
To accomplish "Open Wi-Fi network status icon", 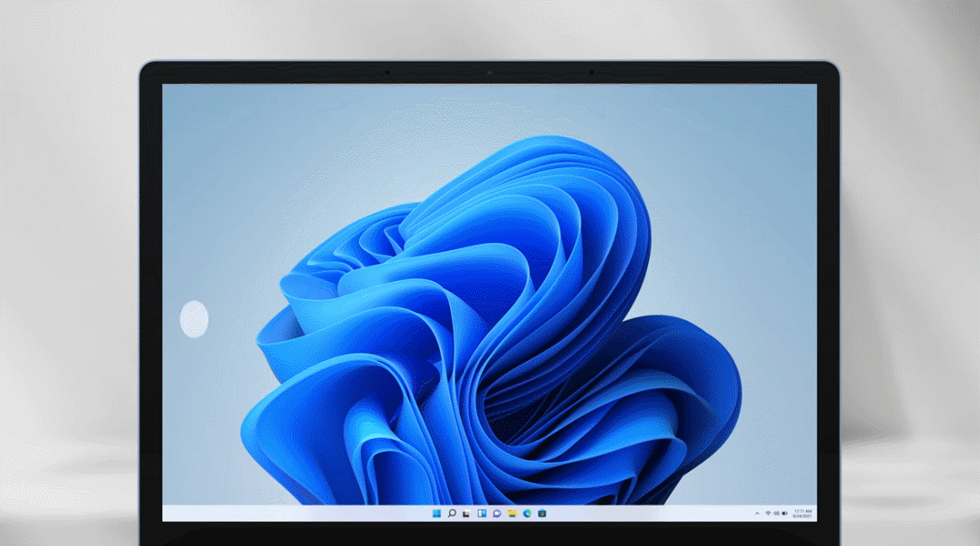I will (768, 513).
